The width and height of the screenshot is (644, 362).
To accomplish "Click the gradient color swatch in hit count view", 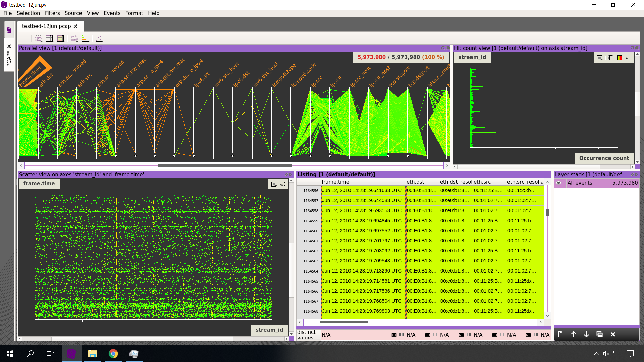I will (620, 58).
